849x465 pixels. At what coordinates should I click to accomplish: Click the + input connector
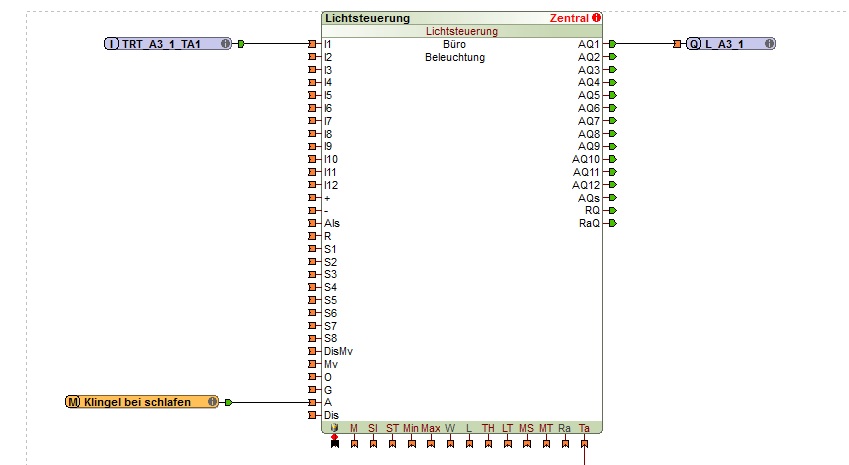click(312, 198)
